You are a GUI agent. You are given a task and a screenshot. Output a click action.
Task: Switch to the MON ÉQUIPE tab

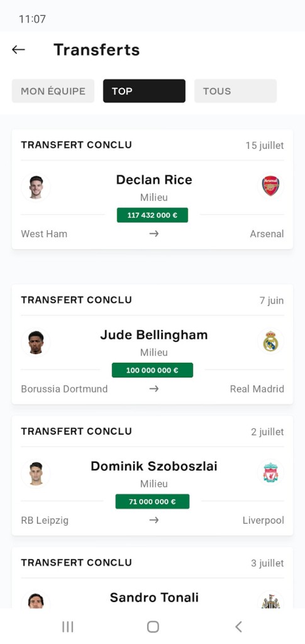pos(53,91)
